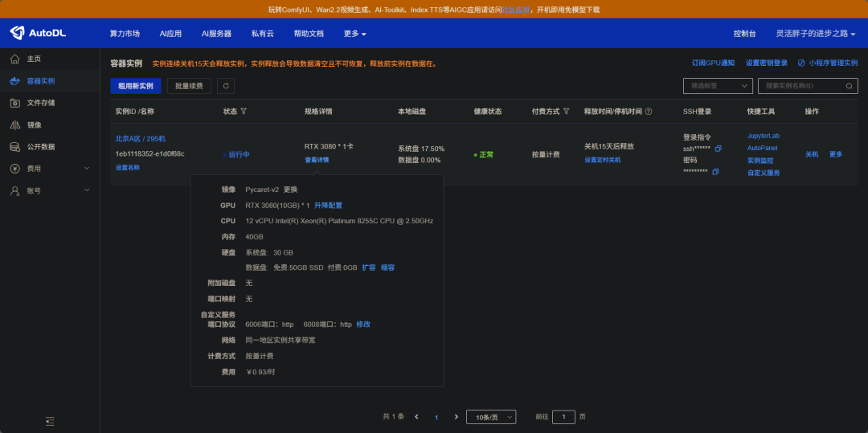Copy the SSH password
Screen dimensions: 868x433
pyautogui.click(x=715, y=172)
